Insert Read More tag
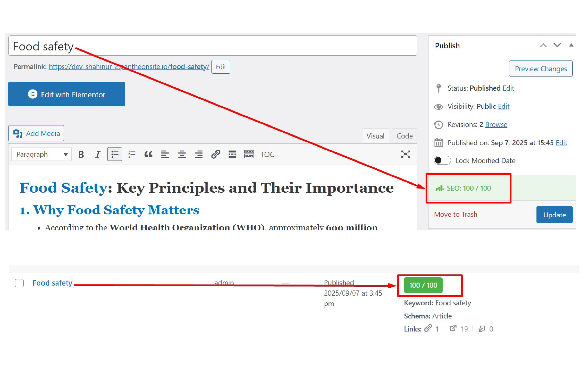588x392 pixels. tap(232, 154)
